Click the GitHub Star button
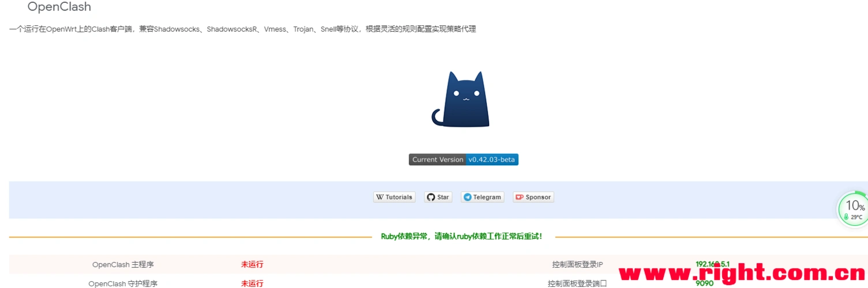Viewport: 868px width, 288px height. tap(438, 197)
